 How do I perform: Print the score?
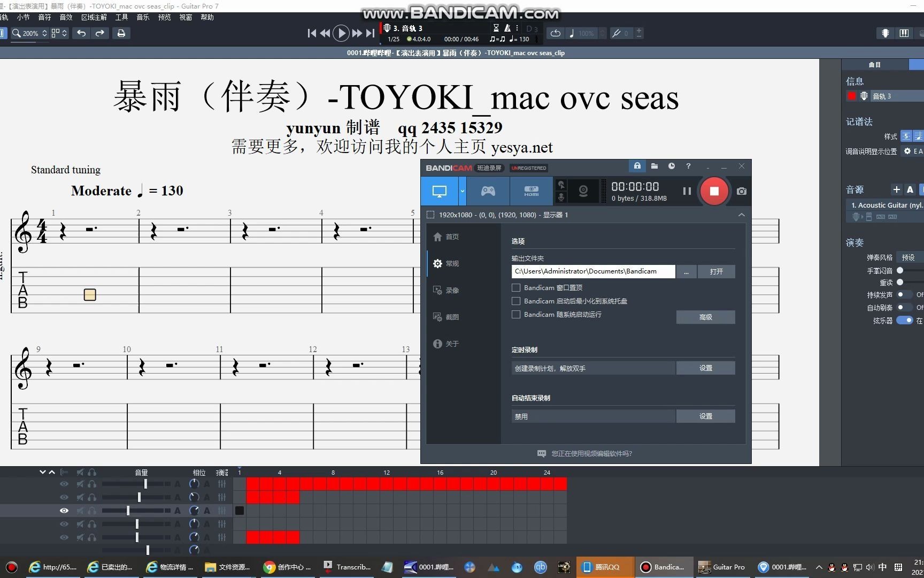pos(121,33)
